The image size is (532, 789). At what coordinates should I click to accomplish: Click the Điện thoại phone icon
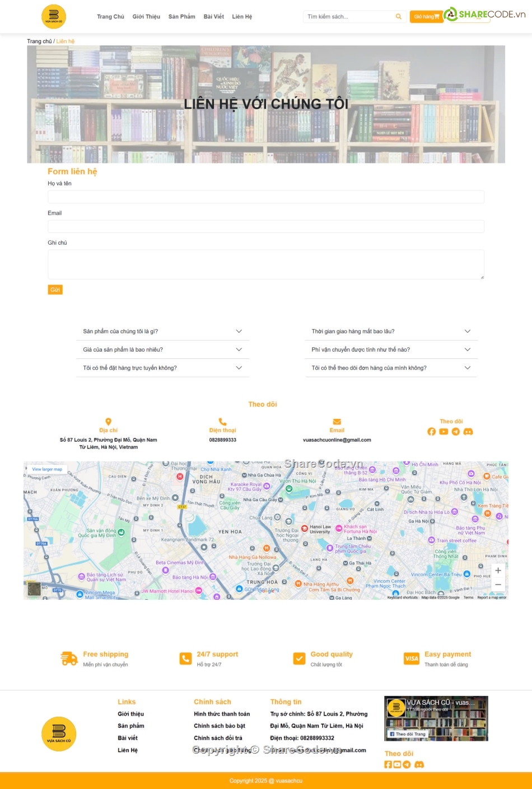pyautogui.click(x=222, y=422)
